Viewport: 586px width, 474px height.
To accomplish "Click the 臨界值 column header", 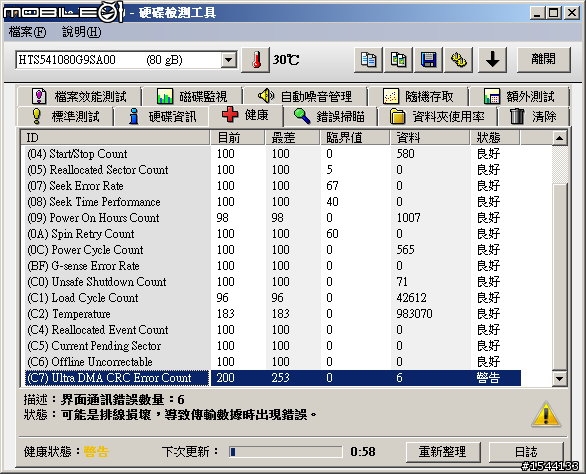I will [x=355, y=138].
